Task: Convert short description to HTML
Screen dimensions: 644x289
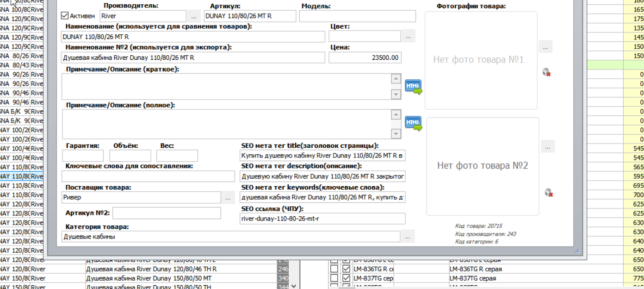Action: click(414, 87)
